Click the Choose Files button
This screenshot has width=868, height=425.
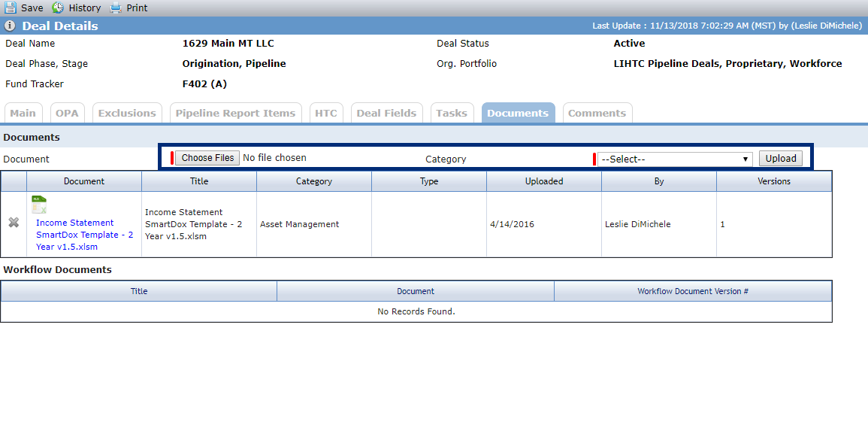click(x=207, y=158)
